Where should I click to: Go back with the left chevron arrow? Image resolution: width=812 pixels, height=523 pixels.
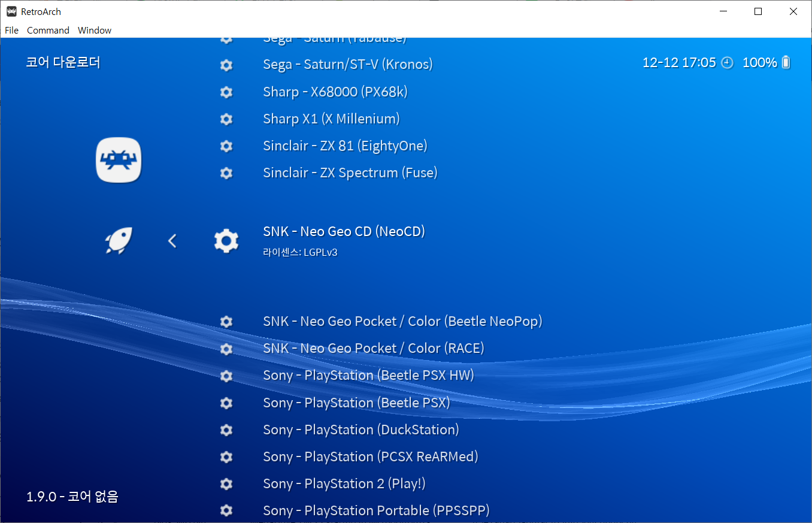172,241
